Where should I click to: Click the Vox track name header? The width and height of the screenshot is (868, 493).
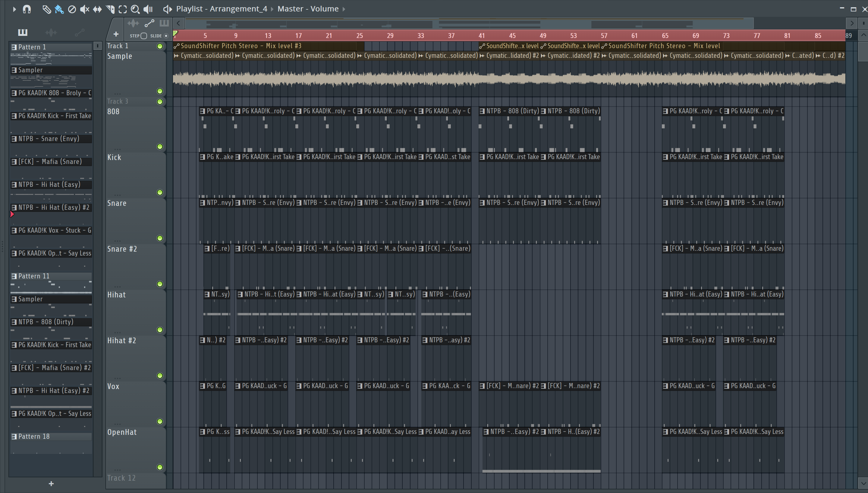tap(113, 386)
